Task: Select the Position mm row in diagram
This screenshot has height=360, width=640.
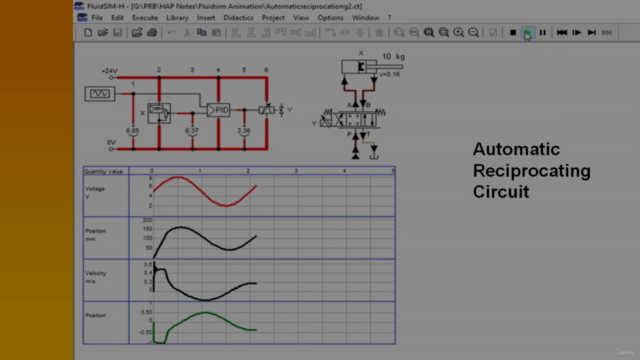Action: [x=239, y=238]
